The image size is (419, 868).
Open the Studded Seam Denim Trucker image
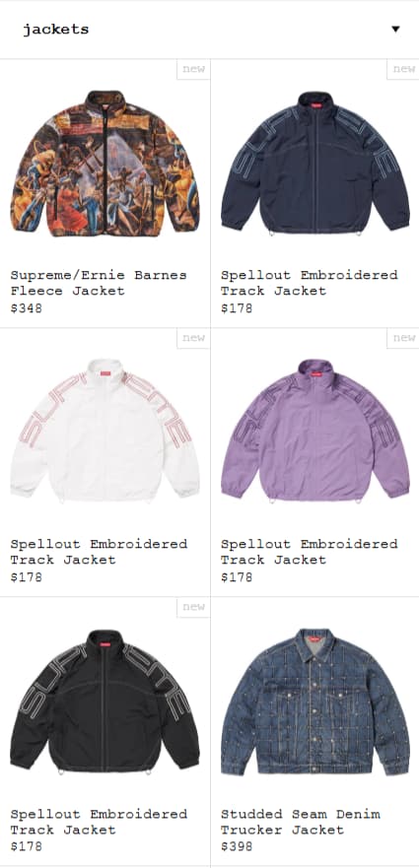click(x=314, y=701)
